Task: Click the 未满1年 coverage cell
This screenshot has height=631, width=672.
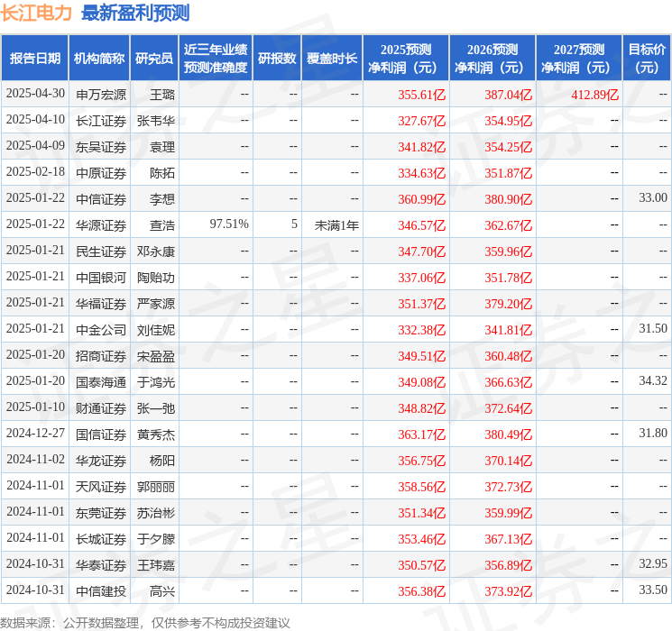Action: click(x=336, y=225)
